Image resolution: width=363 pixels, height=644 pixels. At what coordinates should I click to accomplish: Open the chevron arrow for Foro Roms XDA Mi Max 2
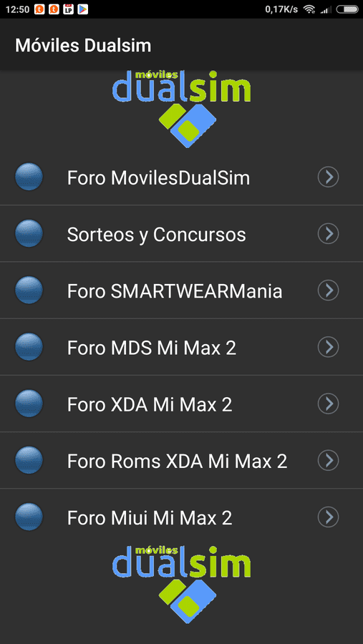pyautogui.click(x=328, y=460)
